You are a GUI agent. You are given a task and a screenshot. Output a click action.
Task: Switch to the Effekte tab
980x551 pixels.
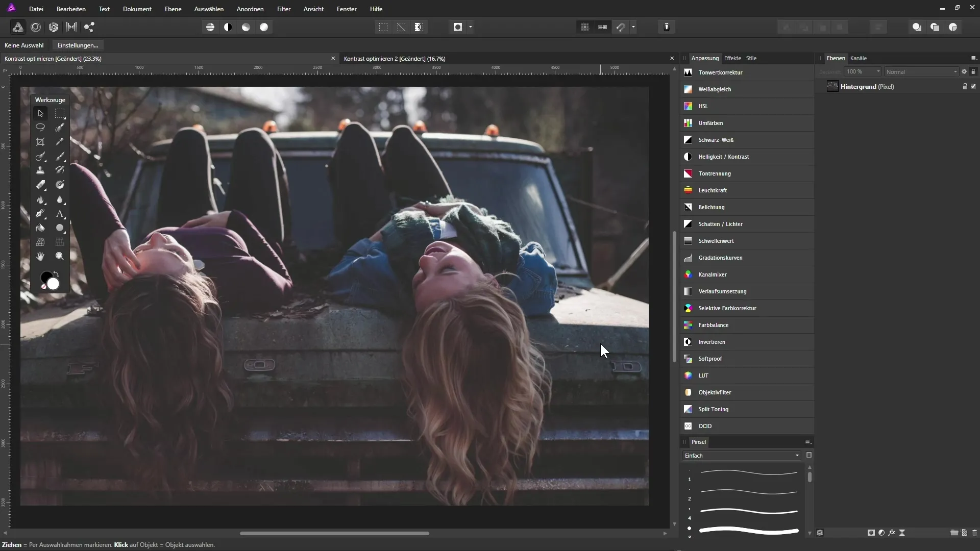(x=732, y=58)
